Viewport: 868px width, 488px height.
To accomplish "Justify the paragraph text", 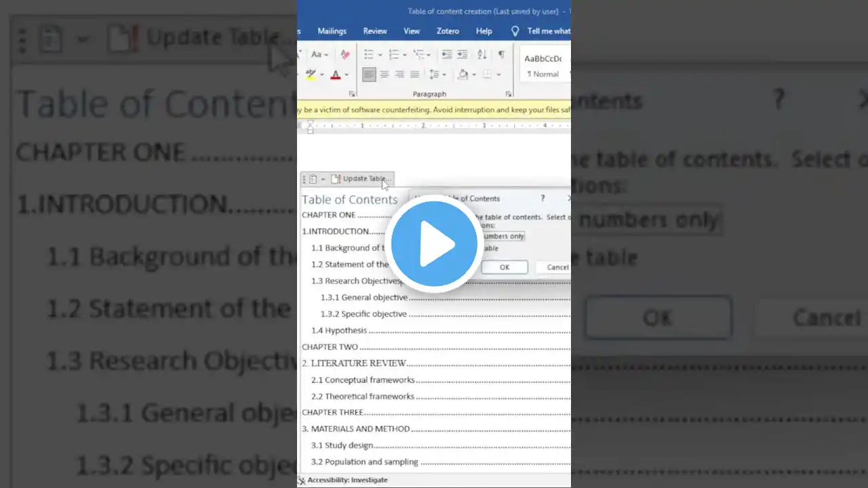I will point(414,75).
